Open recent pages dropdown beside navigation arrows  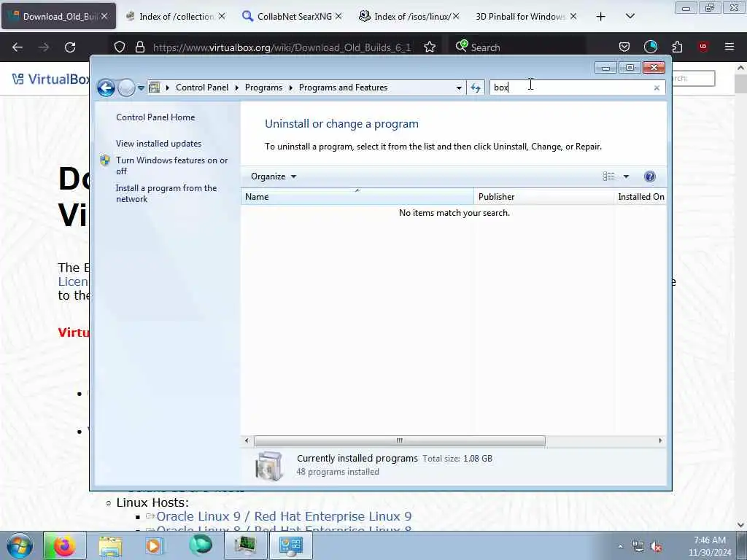click(x=141, y=87)
